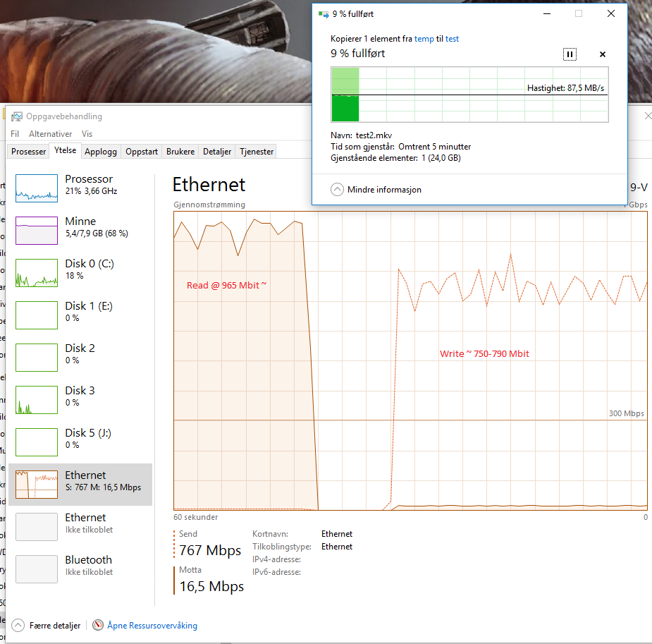Select the Disk 3 entry
The width and height of the screenshot is (652, 644).
(80, 400)
